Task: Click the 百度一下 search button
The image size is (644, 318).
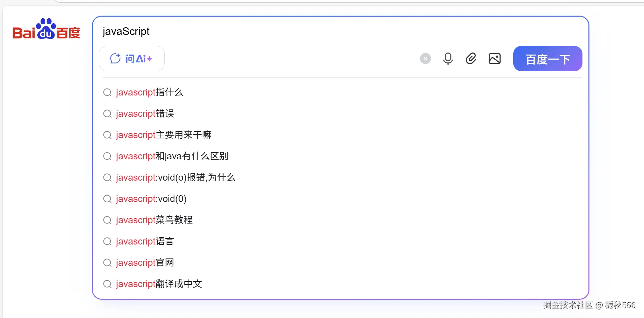Action: click(x=548, y=59)
